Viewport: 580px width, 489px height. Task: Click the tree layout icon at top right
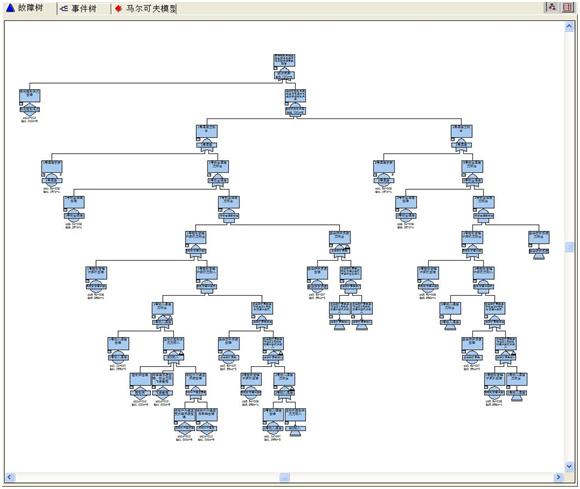[552, 7]
